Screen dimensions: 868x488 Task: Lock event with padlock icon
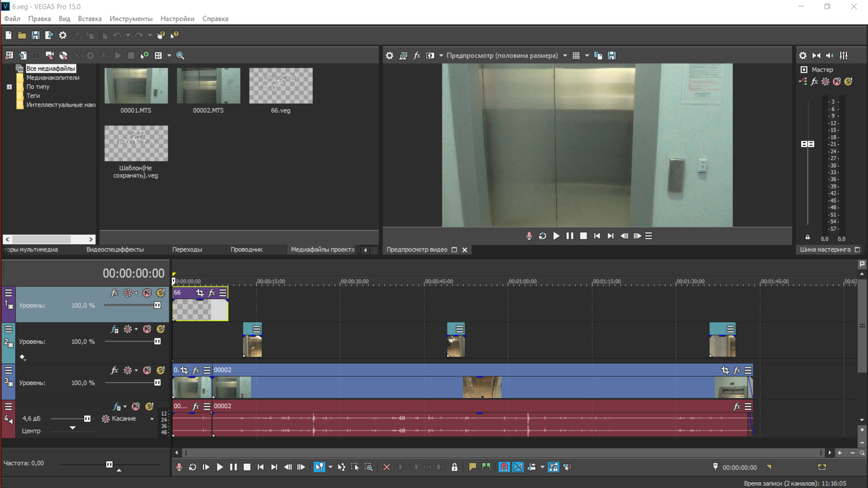point(455,467)
